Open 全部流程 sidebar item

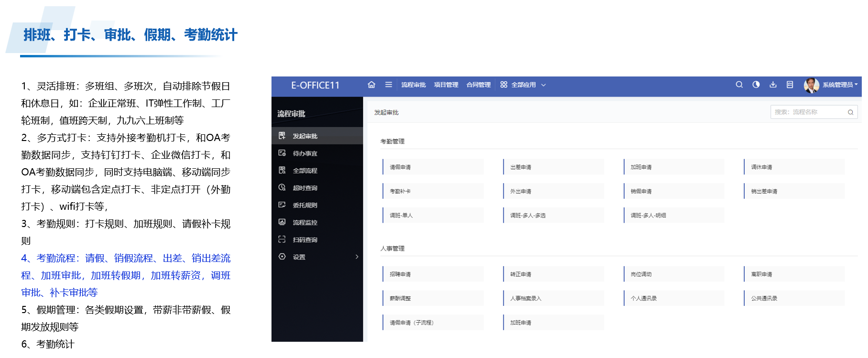pyautogui.click(x=317, y=170)
